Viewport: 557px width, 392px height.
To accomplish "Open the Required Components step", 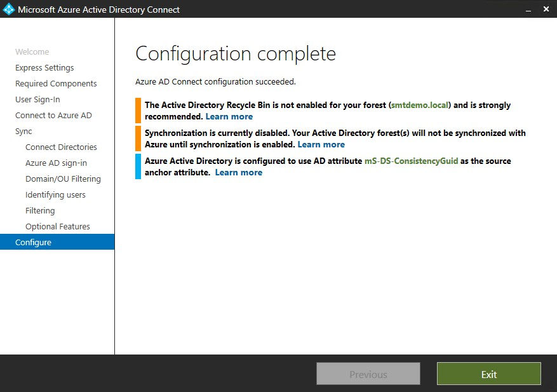I will 56,83.
